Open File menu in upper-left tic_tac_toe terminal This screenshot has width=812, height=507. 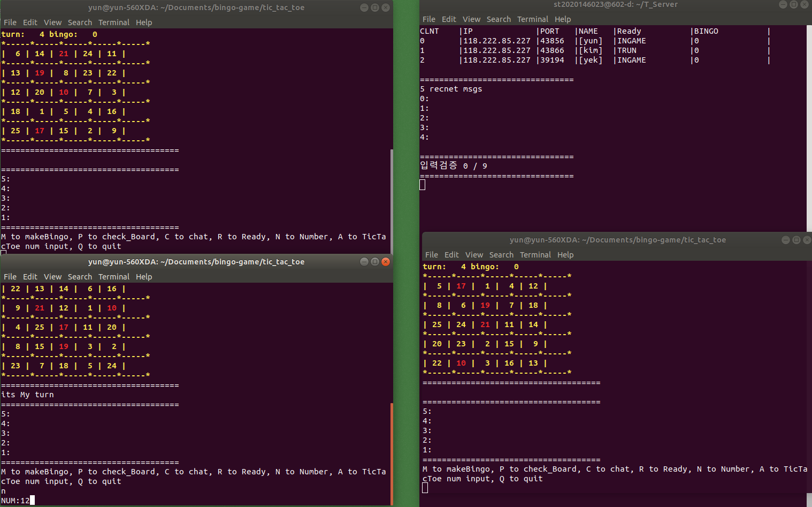pyautogui.click(x=10, y=22)
